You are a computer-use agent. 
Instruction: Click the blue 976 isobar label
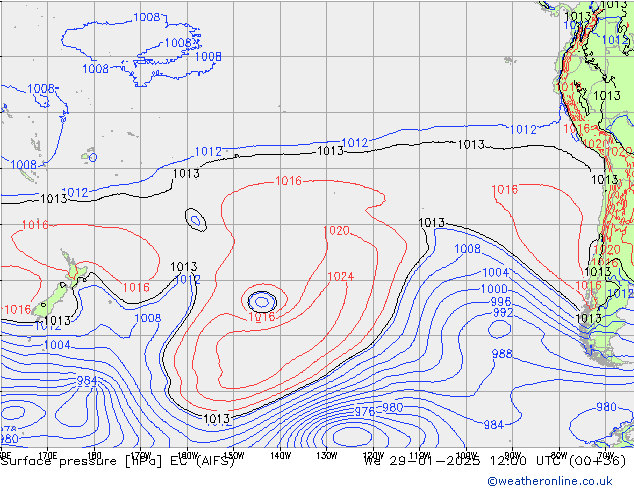coord(365,412)
